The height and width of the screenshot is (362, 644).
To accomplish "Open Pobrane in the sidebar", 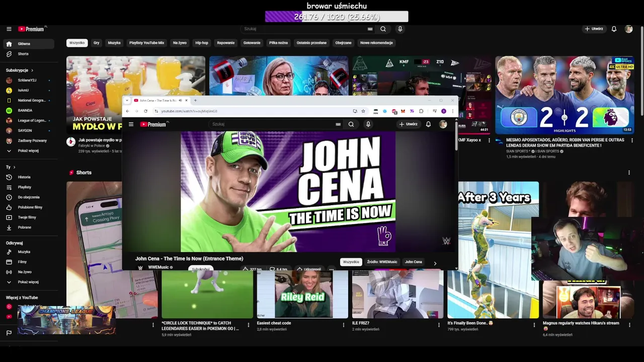I will [x=29, y=227].
